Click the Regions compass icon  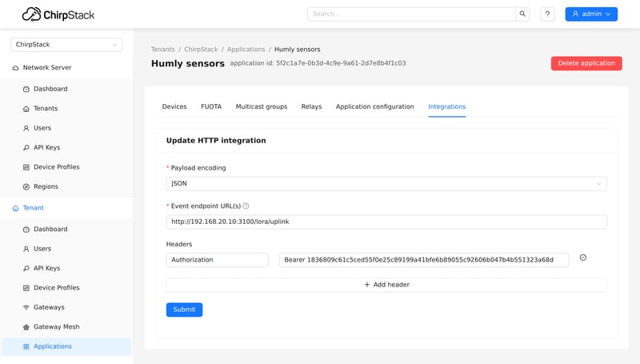coord(26,187)
